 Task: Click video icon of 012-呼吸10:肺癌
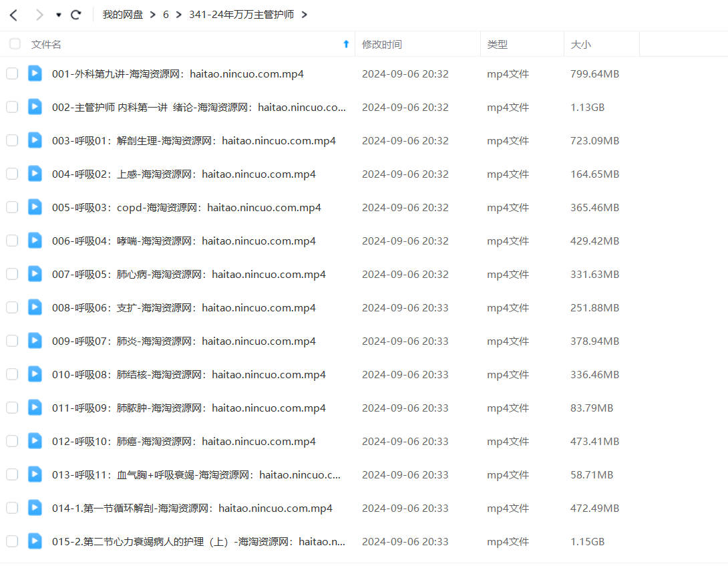(35, 441)
